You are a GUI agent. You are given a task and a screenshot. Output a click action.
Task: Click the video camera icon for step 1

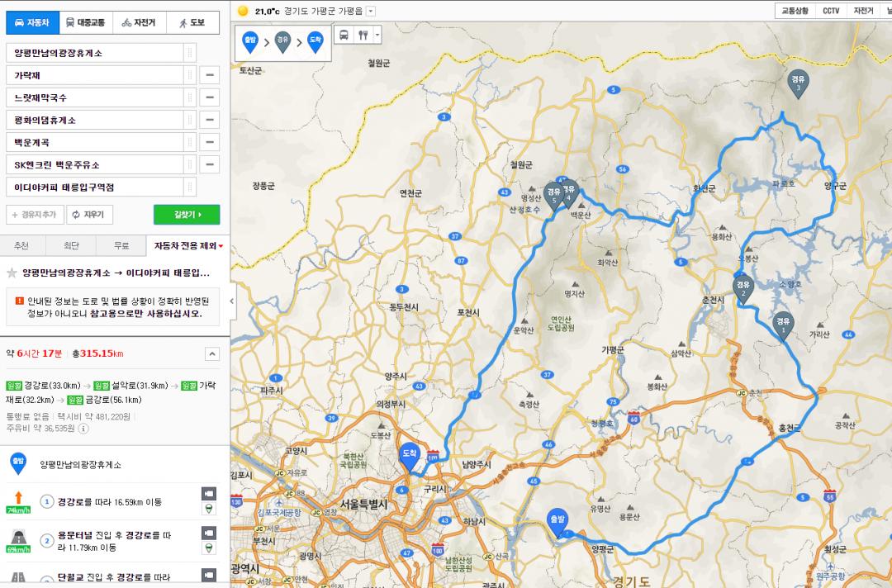click(x=209, y=493)
